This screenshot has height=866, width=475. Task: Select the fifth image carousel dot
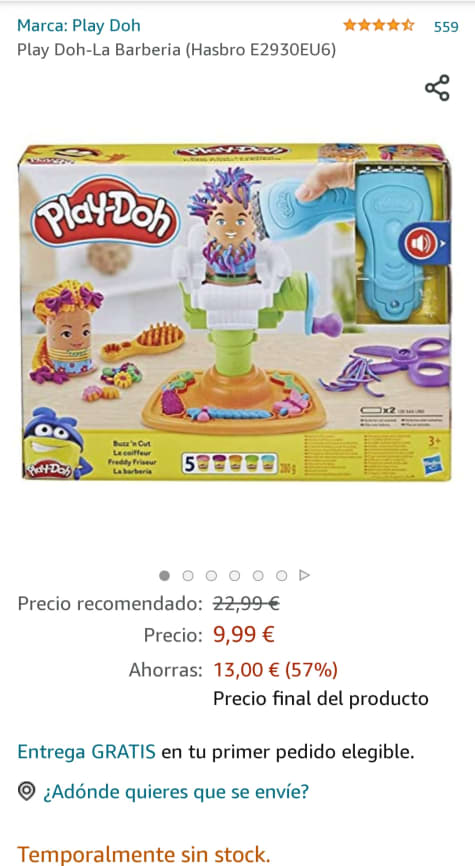tap(258, 575)
